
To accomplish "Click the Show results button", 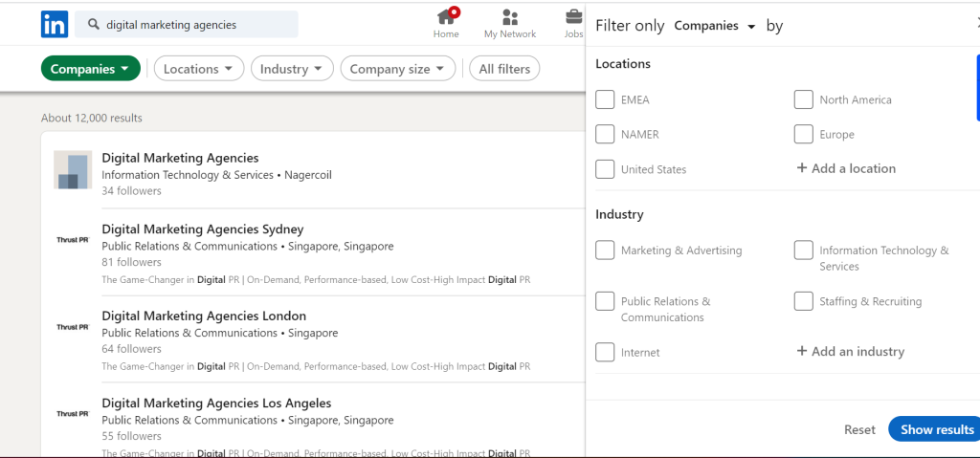I will click(x=936, y=429).
